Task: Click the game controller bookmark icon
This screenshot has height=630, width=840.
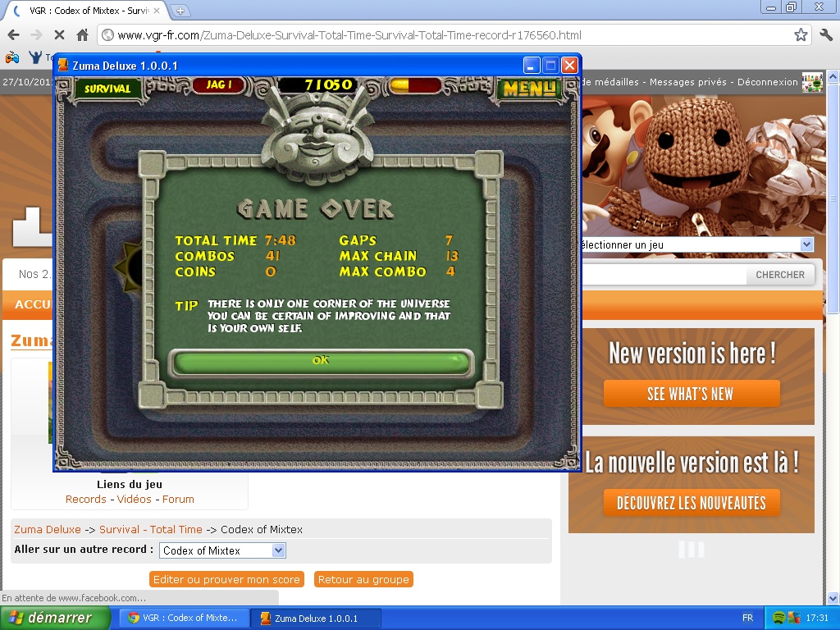Action: (x=11, y=57)
